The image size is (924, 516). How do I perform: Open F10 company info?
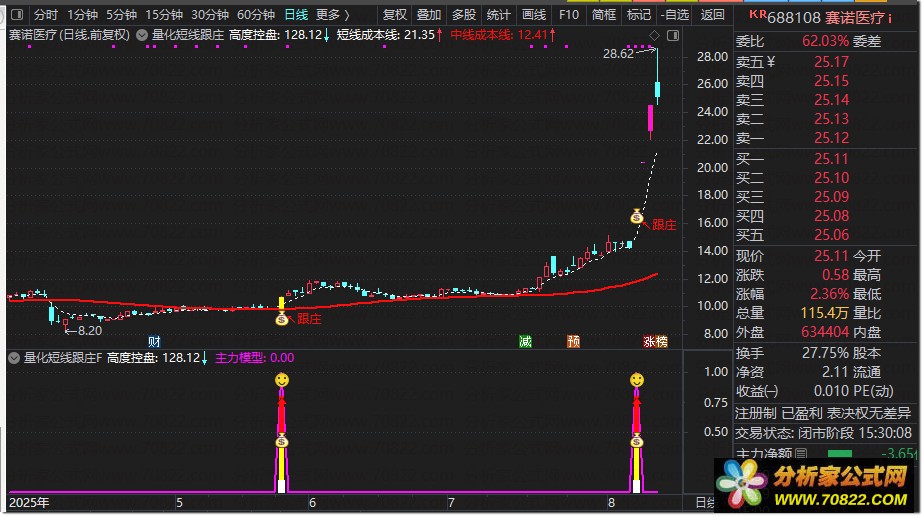coord(569,15)
